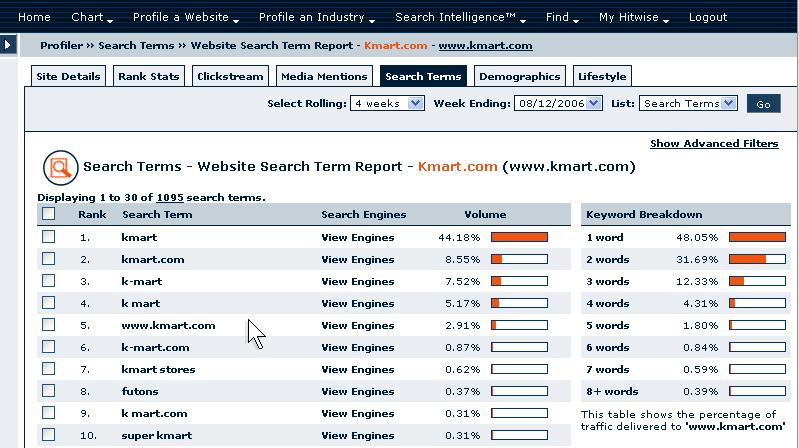
Task: Tick the checkbox beside k-mart
Action: [48, 280]
